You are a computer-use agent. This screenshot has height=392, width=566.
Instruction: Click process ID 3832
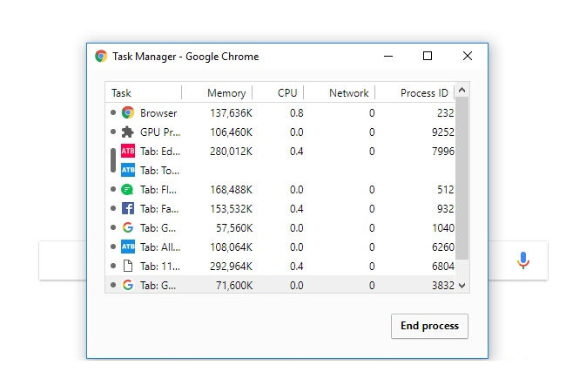tap(443, 285)
